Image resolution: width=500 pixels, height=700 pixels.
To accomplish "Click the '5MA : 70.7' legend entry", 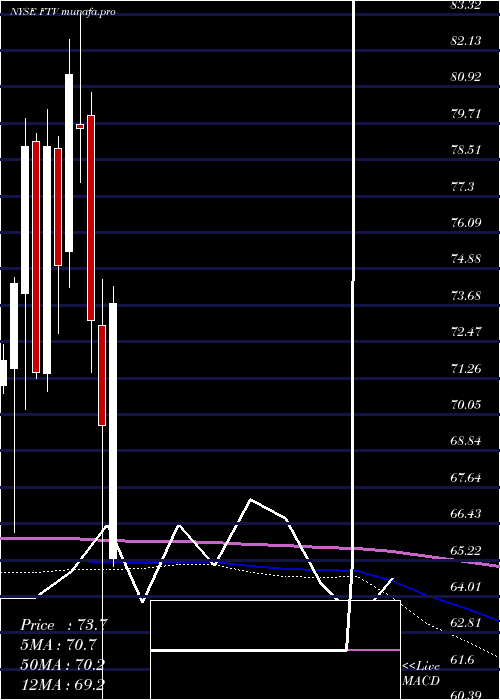I will (x=58, y=645).
